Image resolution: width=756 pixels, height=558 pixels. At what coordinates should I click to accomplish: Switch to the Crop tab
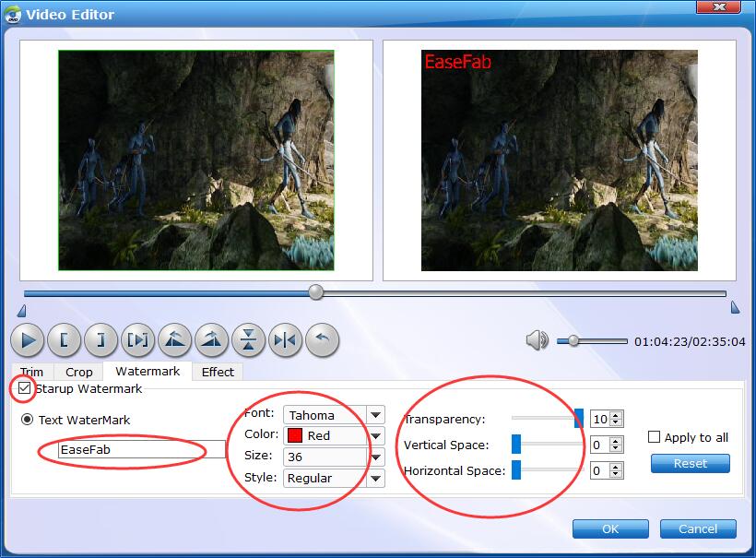click(79, 372)
